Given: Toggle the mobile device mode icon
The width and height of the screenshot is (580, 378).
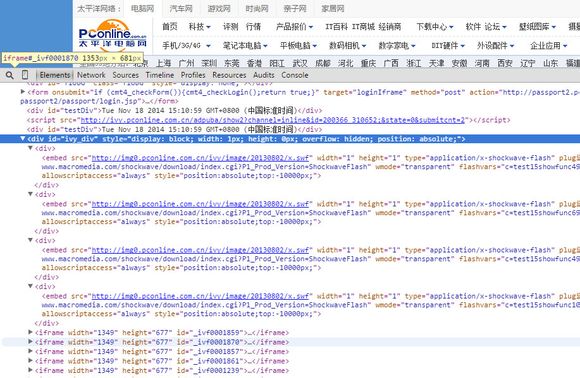Looking at the screenshot, I should click(25, 75).
